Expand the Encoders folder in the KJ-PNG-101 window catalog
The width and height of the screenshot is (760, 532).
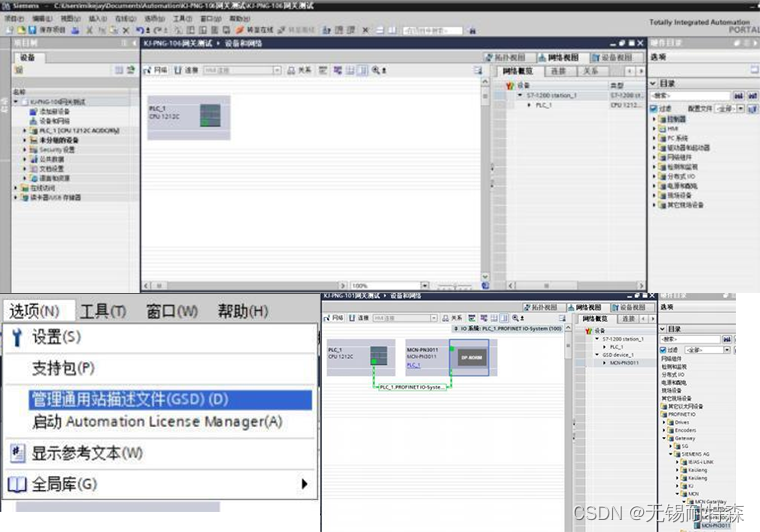(664, 430)
